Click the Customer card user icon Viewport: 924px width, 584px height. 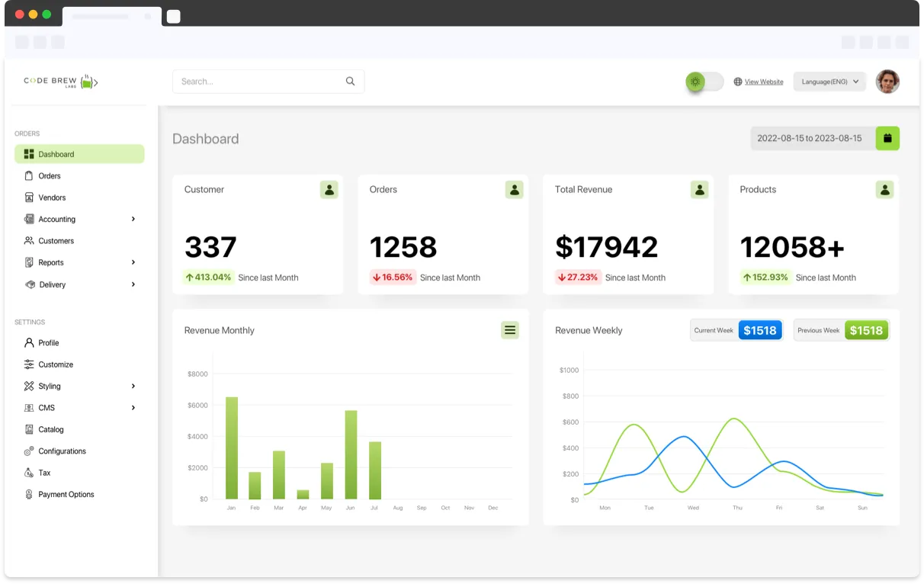click(329, 190)
